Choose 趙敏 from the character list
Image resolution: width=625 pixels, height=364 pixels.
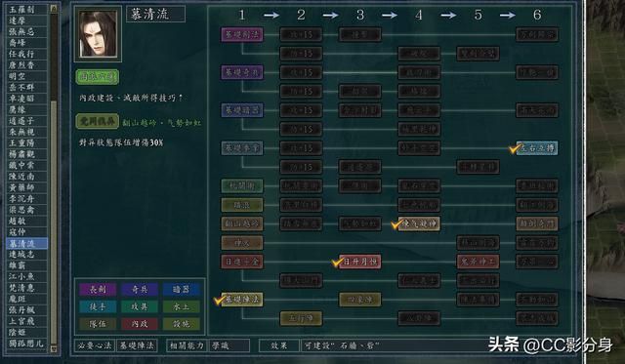26,221
